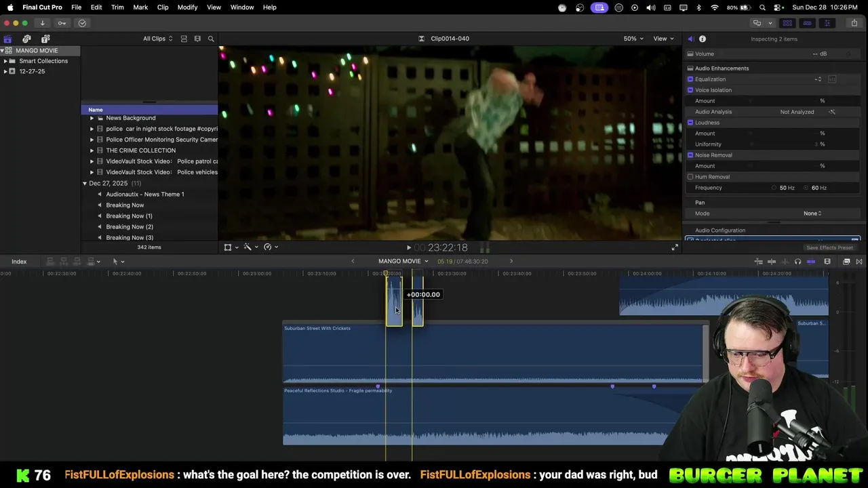Play the viewer with play button
The image size is (868, 488).
[x=408, y=248]
